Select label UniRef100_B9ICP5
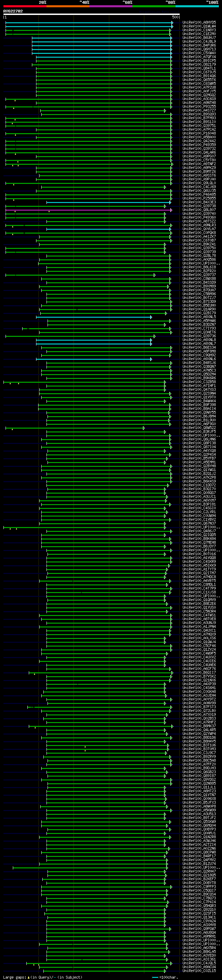 coord(199,60)
